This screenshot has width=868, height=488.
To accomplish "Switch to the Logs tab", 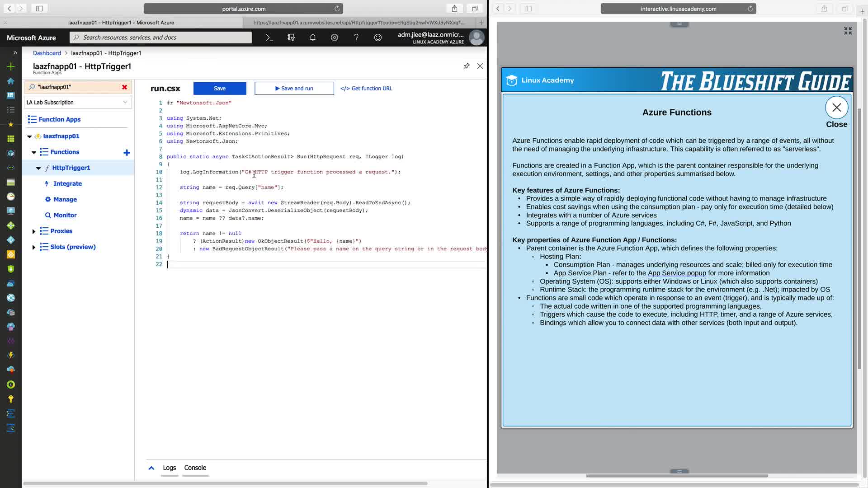I will pyautogui.click(x=169, y=468).
